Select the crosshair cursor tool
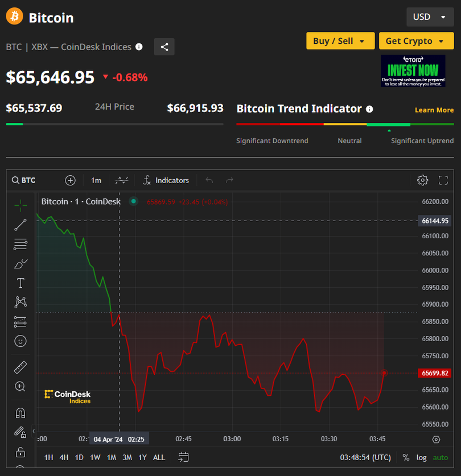The width and height of the screenshot is (461, 476). [x=20, y=205]
